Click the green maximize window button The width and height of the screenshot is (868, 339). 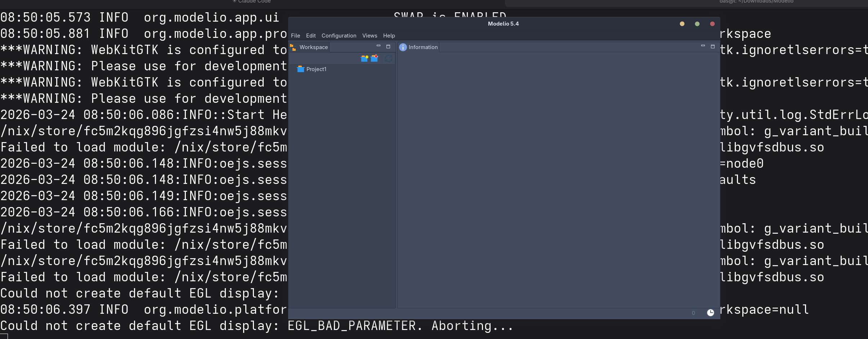(x=697, y=24)
